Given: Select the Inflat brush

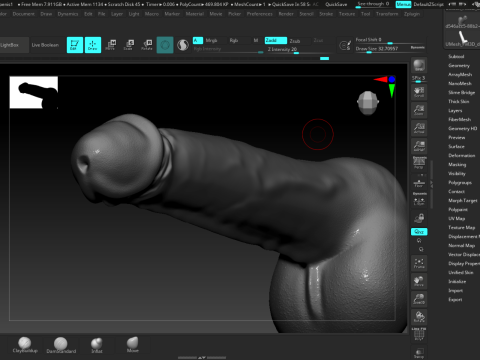Looking at the screenshot, I should 97,345.
